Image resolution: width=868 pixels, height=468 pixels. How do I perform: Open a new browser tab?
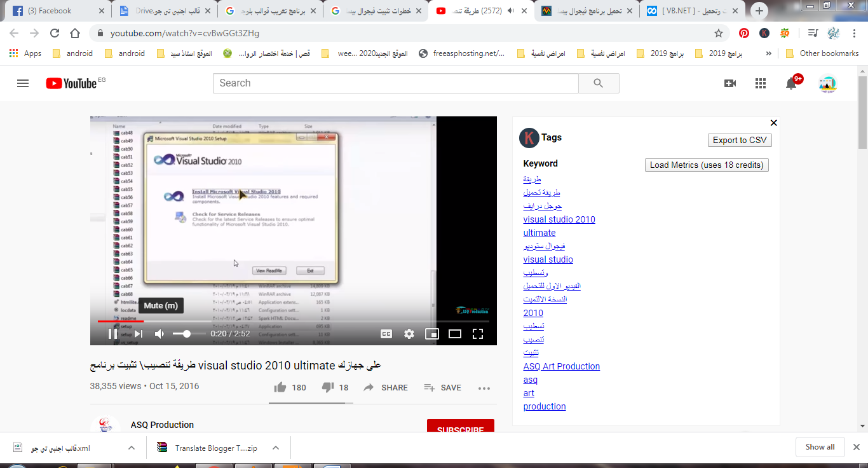759,11
